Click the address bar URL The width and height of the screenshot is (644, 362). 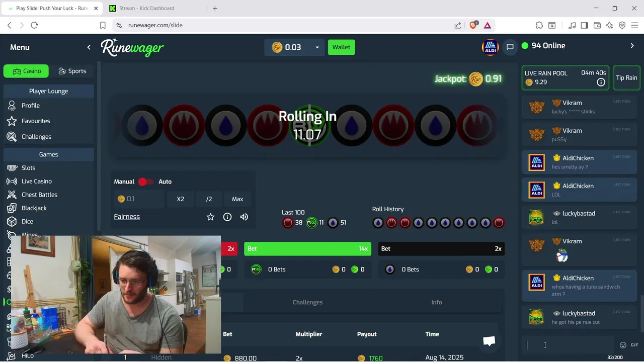(x=155, y=25)
